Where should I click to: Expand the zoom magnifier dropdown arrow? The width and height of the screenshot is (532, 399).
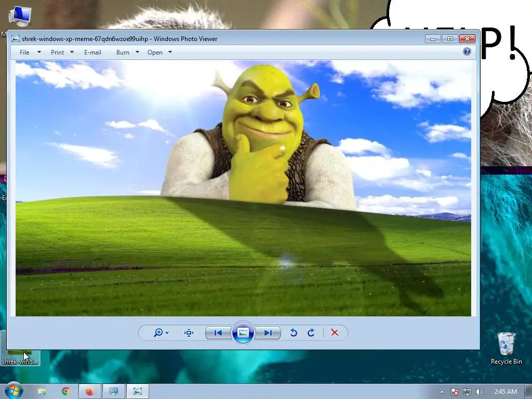click(167, 333)
